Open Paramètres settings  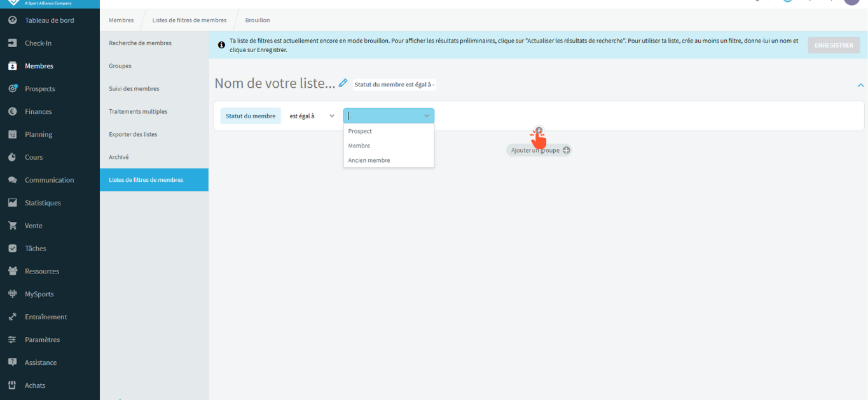coord(50,340)
